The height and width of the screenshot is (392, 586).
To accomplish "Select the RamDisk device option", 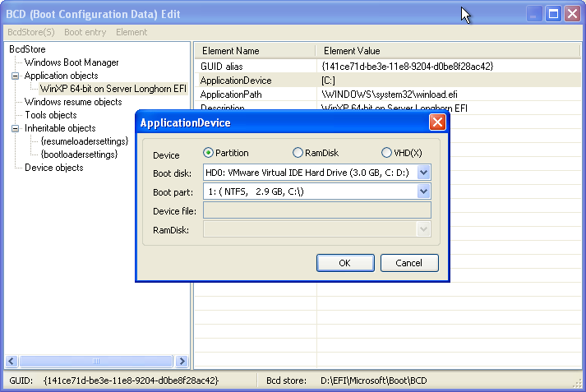I will 298,153.
